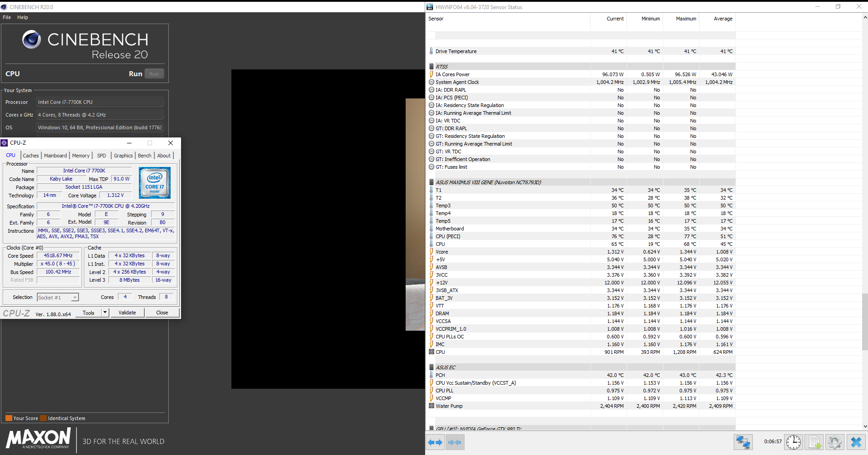Image resolution: width=868 pixels, height=455 pixels.
Task: Click the IA Cores Power lightning icon
Action: (x=432, y=74)
